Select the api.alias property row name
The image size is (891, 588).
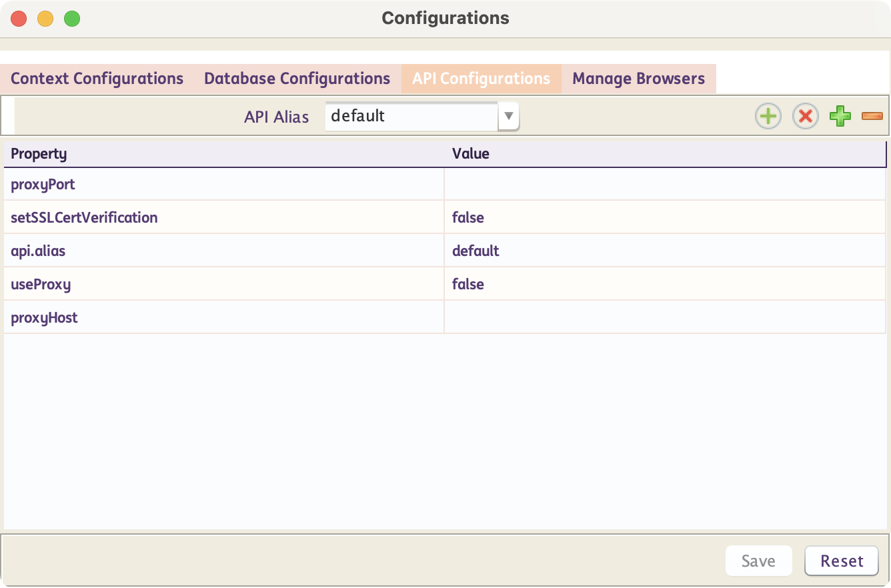pos(38,251)
